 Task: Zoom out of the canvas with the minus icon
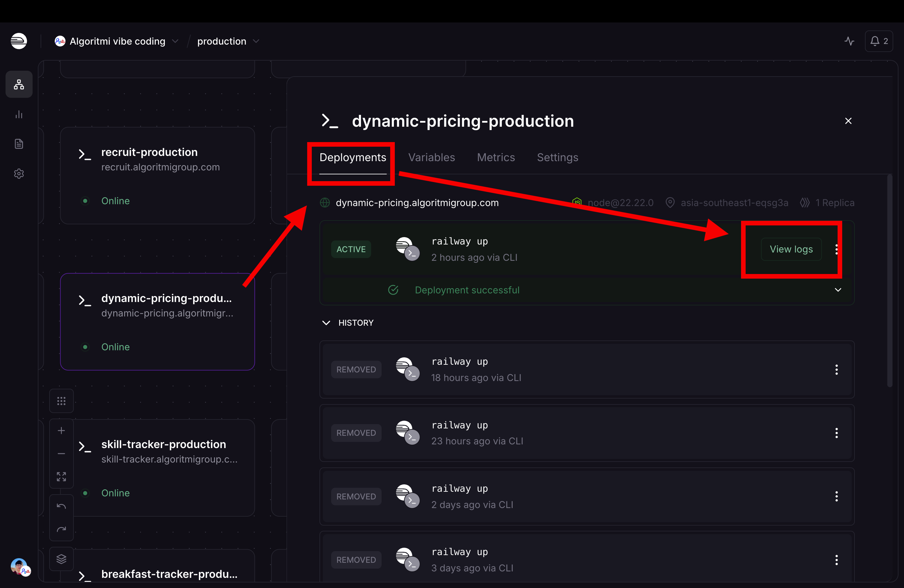(61, 454)
